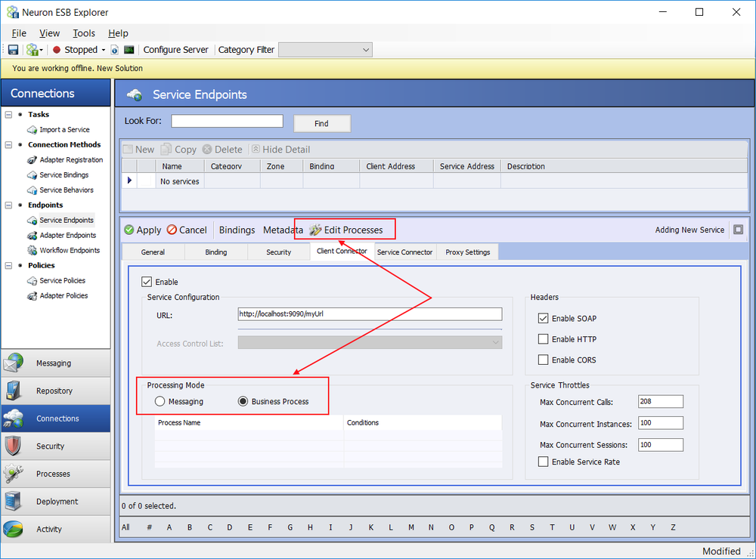Open the green monitor icon in the toolbar

129,50
